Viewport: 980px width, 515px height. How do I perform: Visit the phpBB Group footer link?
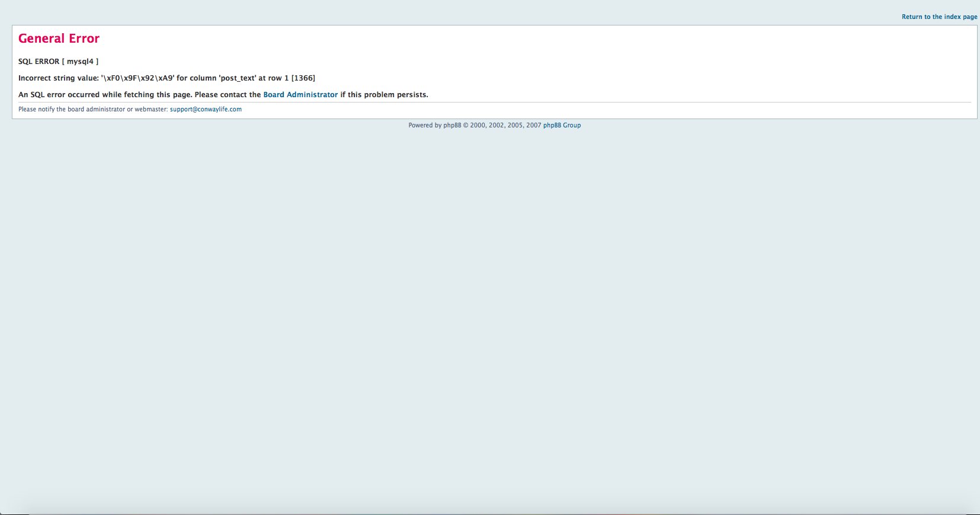point(562,125)
